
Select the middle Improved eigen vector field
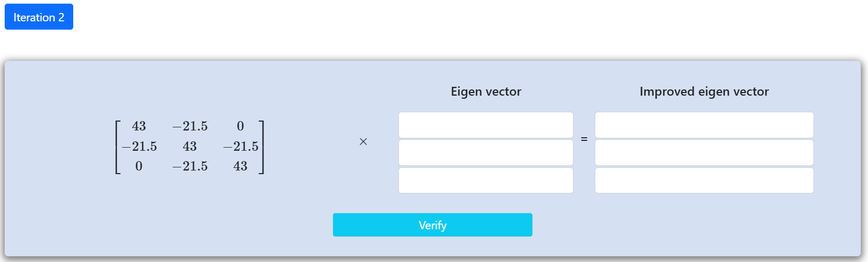704,153
